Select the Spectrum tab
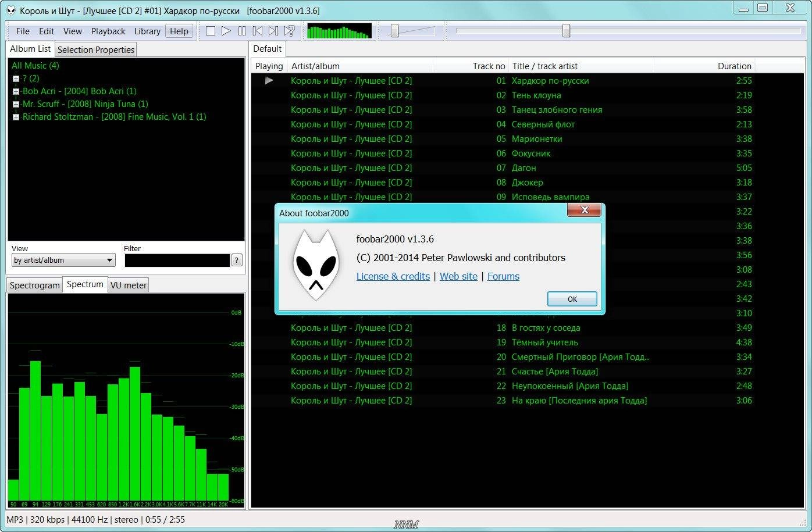 (85, 284)
